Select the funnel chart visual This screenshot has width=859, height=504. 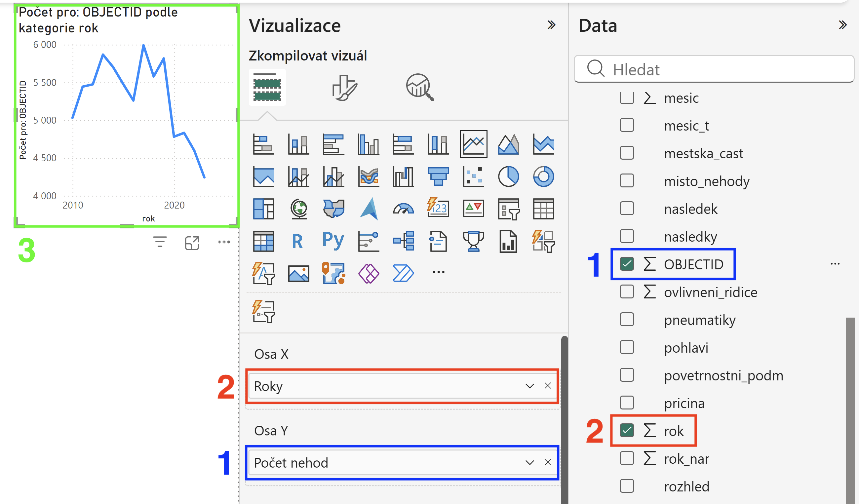(x=438, y=176)
